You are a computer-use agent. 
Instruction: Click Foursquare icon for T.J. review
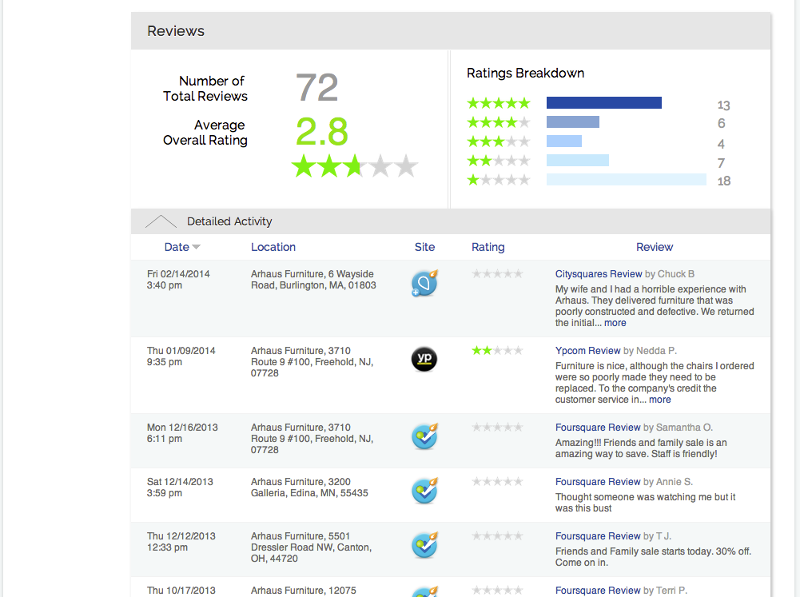point(424,545)
